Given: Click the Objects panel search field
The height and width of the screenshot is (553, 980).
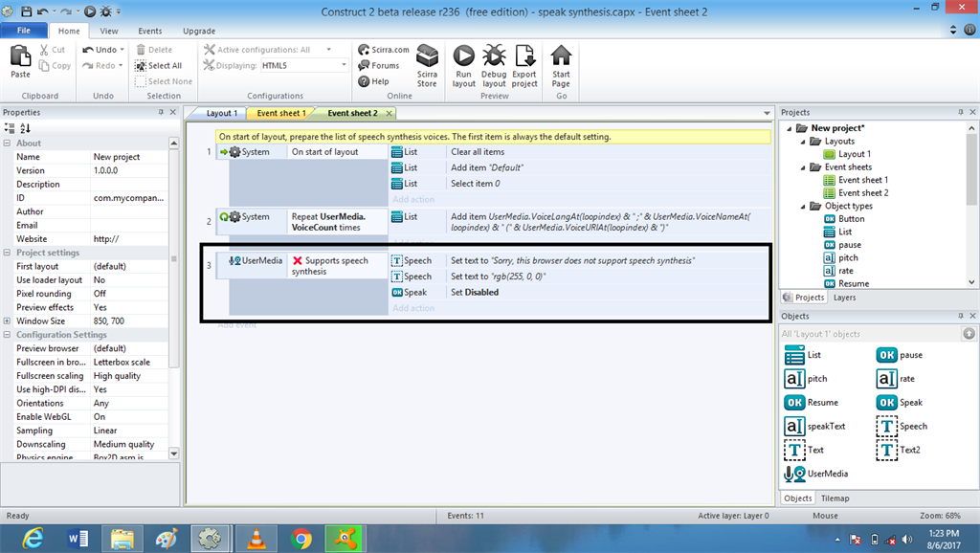Looking at the screenshot, I should (x=870, y=334).
